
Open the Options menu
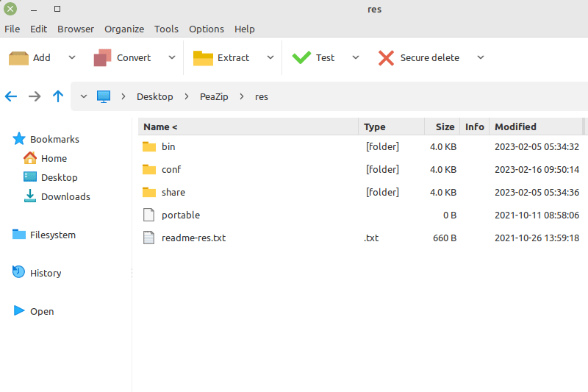point(206,29)
